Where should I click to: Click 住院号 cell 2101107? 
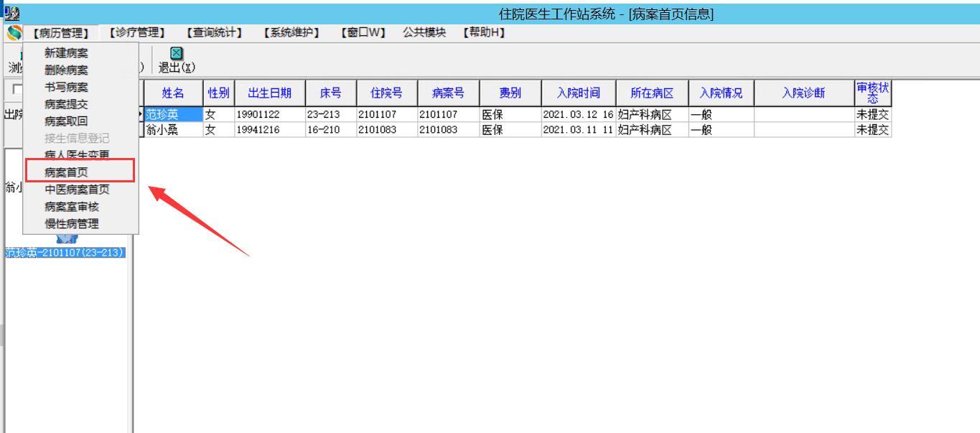pos(386,115)
